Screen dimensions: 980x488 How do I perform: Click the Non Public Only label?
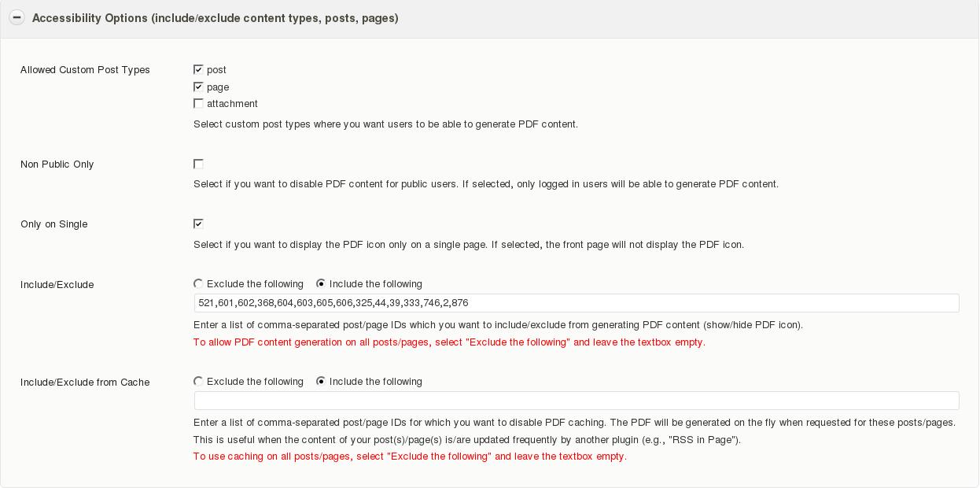point(57,165)
